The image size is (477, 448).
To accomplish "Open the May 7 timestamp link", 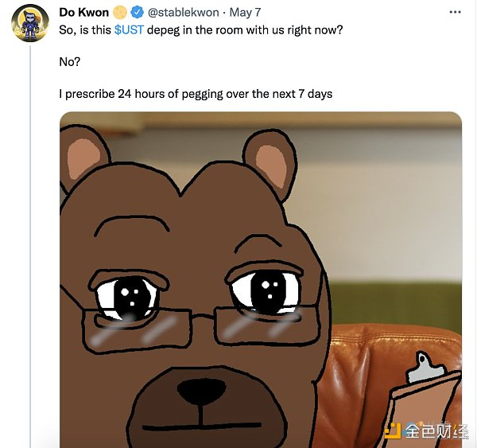I will (x=245, y=13).
